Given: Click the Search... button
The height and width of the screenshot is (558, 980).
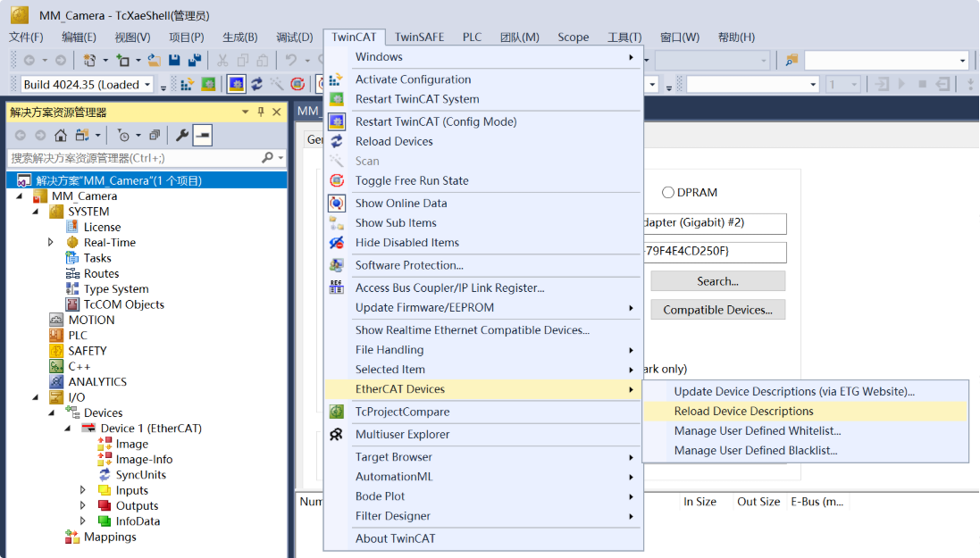Looking at the screenshot, I should [x=717, y=281].
